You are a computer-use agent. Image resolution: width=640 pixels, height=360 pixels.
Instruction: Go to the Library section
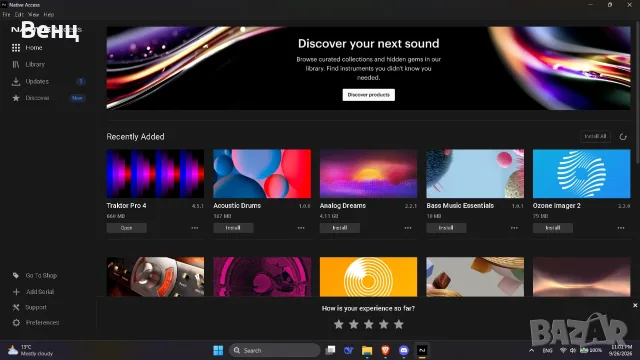(x=35, y=64)
